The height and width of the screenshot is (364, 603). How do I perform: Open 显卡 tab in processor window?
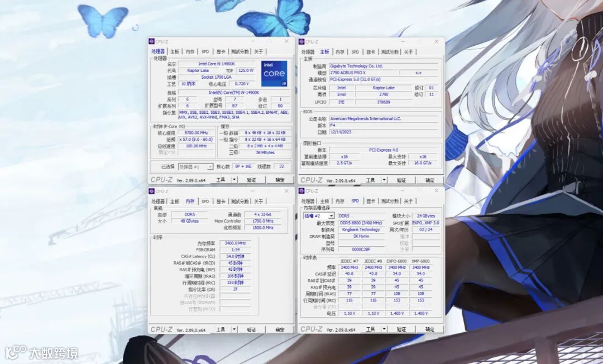221,51
